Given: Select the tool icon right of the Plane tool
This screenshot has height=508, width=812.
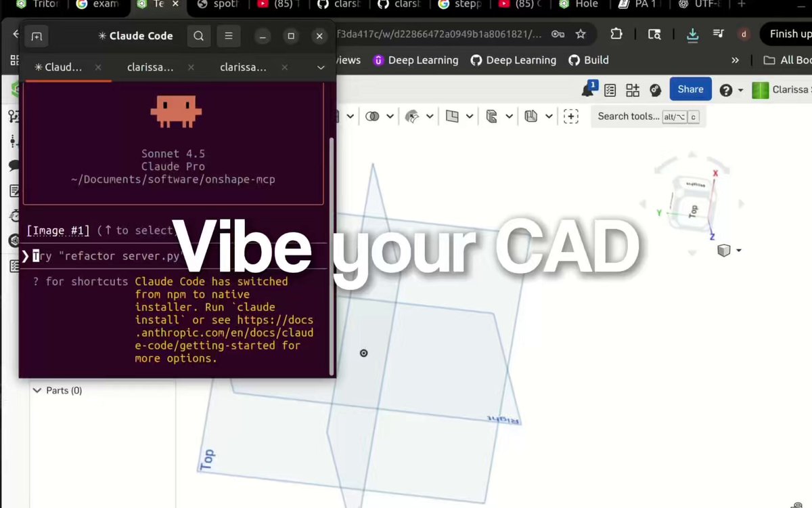Looking at the screenshot, I should coord(492,117).
